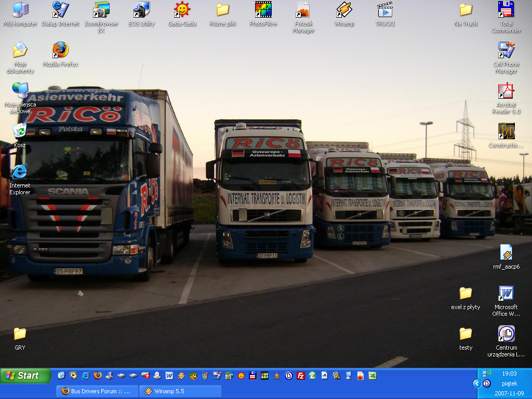
Task: Open the testy folder
Action: 465,338
